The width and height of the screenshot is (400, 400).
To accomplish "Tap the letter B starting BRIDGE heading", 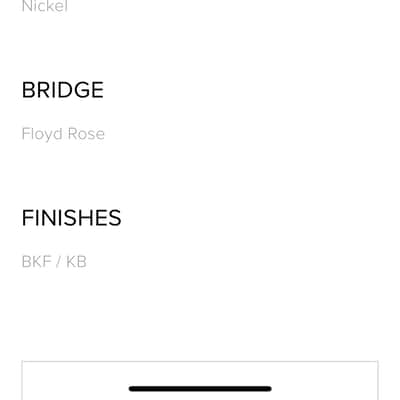I will tap(29, 90).
